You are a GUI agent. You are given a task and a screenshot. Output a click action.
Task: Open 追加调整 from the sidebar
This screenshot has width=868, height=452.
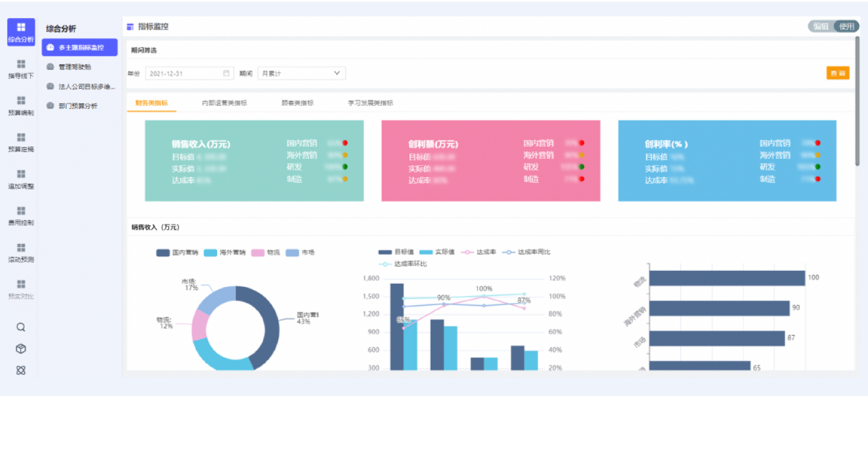click(x=21, y=179)
